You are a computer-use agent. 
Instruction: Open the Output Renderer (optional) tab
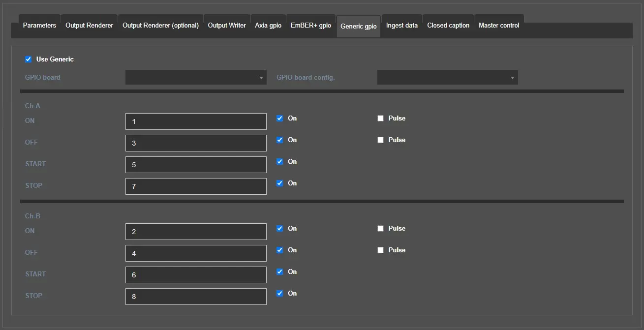pos(160,26)
